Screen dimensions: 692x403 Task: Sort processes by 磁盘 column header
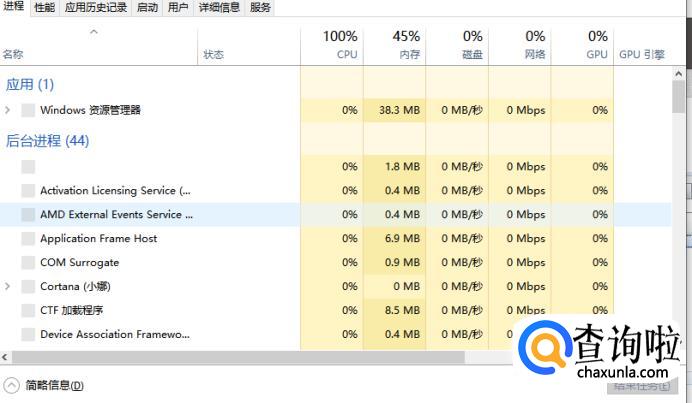[x=457, y=46]
